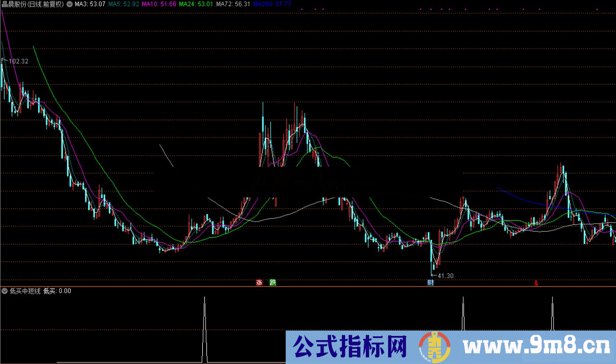
Task: Click the MA72: 56.31 label
Action: pos(233,4)
